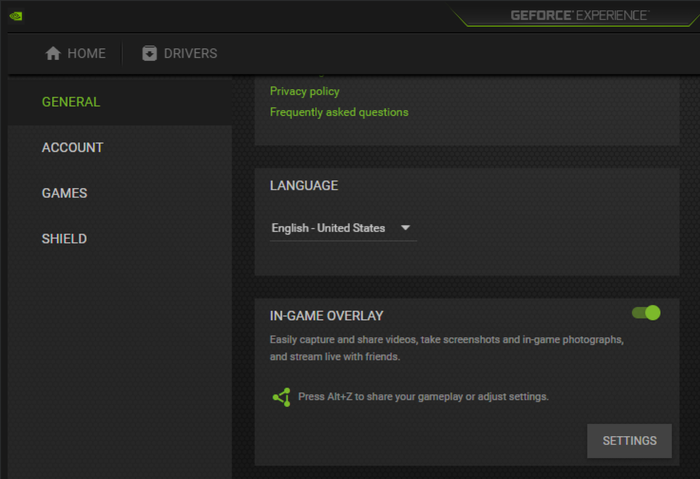Click the LANGUAGE section heading

304,185
